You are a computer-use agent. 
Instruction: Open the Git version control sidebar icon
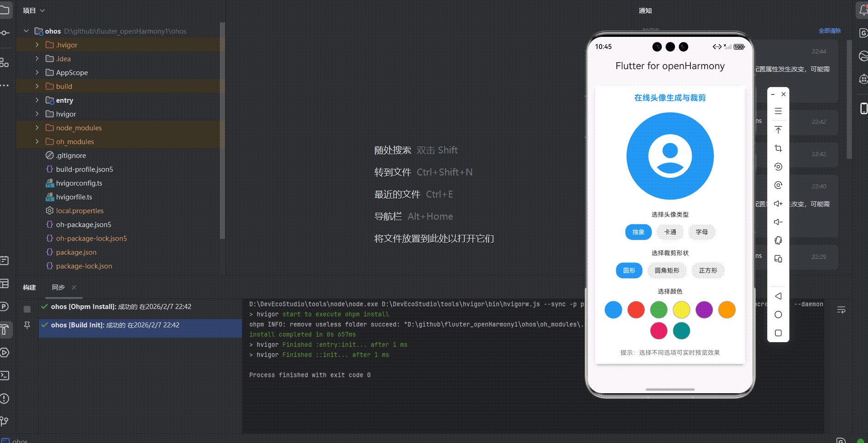tap(5, 421)
